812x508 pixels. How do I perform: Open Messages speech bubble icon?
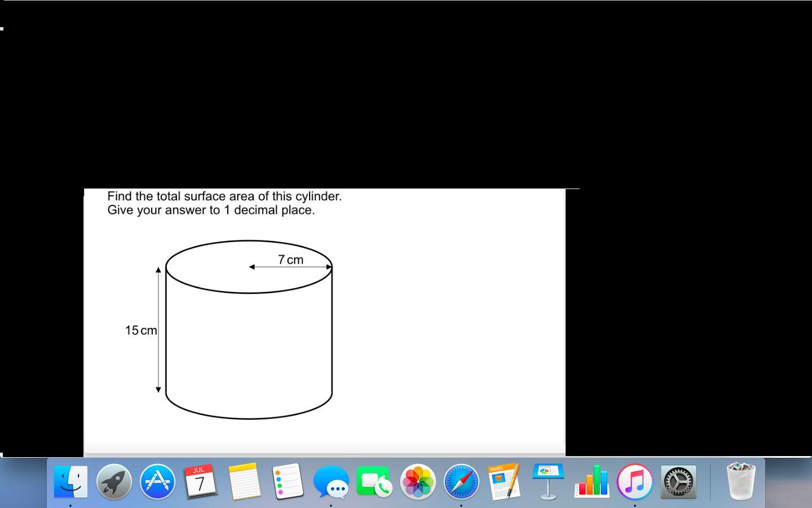coord(331,481)
